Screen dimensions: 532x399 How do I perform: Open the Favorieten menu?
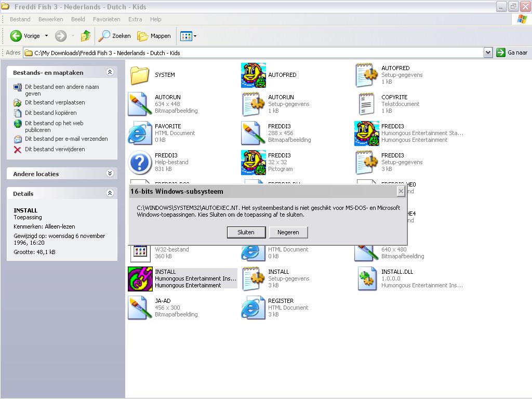107,19
